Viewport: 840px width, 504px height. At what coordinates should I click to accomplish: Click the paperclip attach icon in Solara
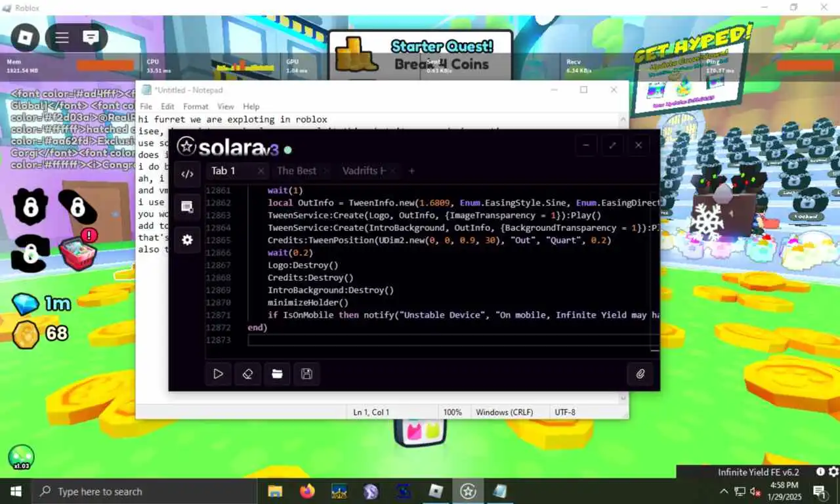coord(640,374)
